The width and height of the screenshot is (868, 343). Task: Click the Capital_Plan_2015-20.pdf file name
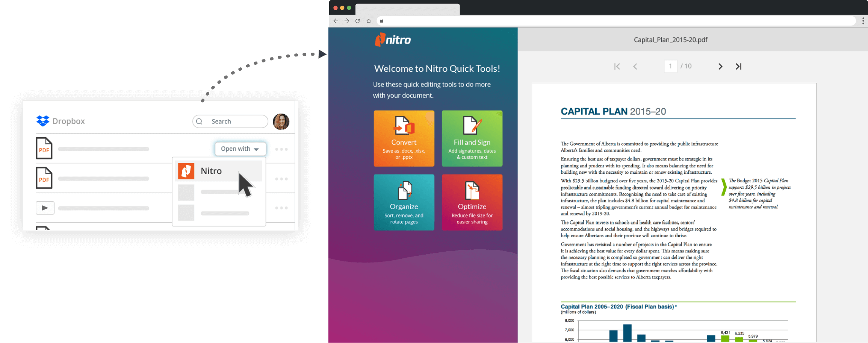(x=670, y=40)
